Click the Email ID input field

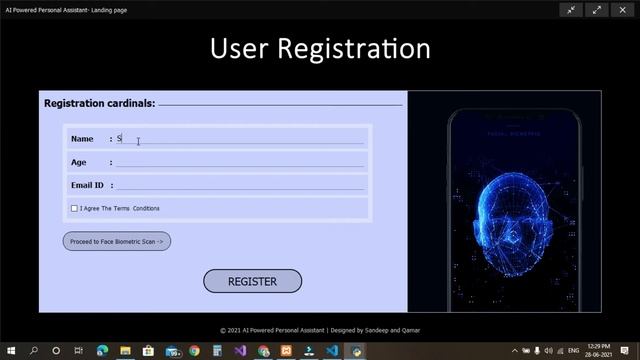tap(240, 185)
